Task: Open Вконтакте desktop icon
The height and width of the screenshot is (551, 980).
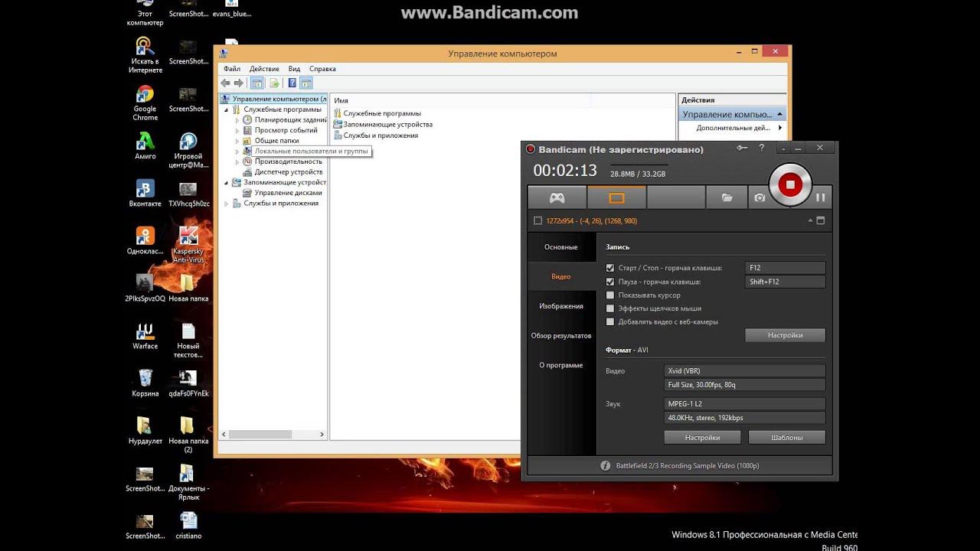Action: coord(145,194)
